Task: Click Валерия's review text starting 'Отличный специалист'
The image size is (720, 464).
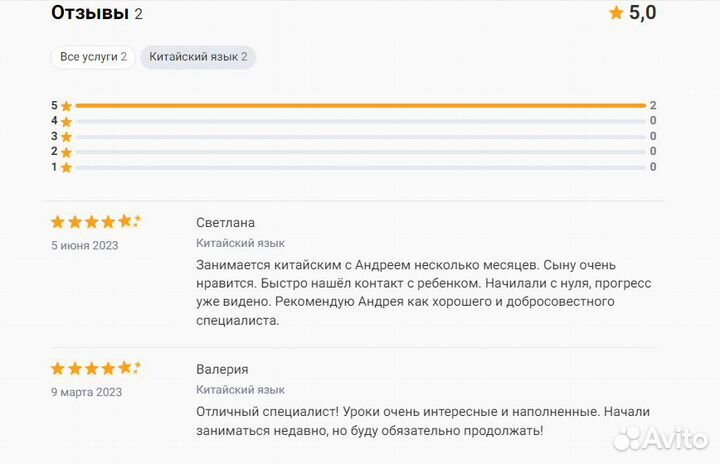Action: (423, 421)
